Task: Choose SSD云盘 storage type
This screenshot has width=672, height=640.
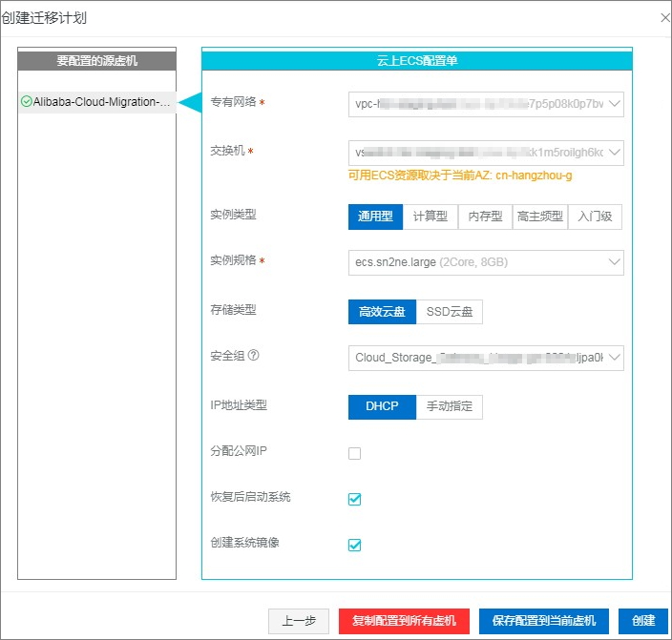Action: tap(450, 312)
